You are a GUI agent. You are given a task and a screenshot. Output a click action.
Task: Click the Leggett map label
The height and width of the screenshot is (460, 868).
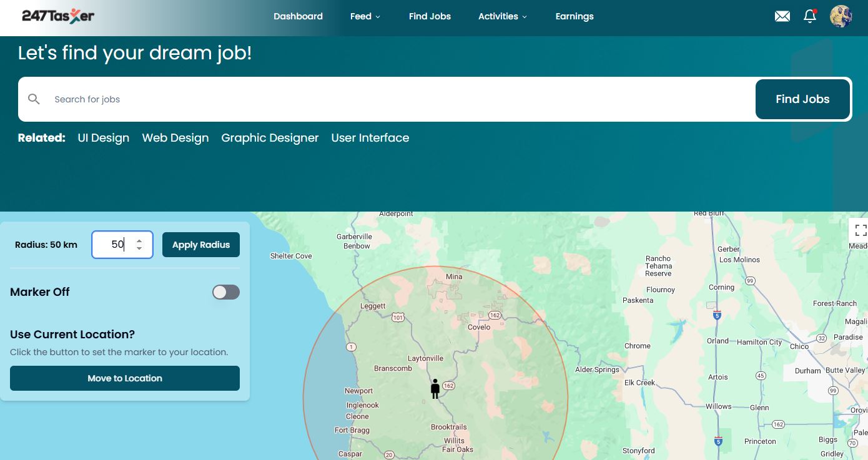pos(373,306)
